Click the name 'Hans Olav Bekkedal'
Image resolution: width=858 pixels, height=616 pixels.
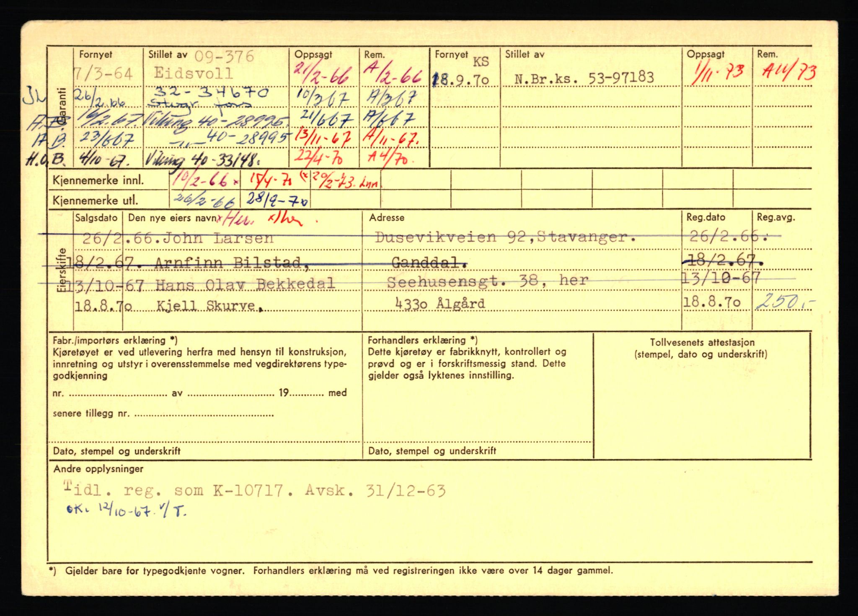245,284
